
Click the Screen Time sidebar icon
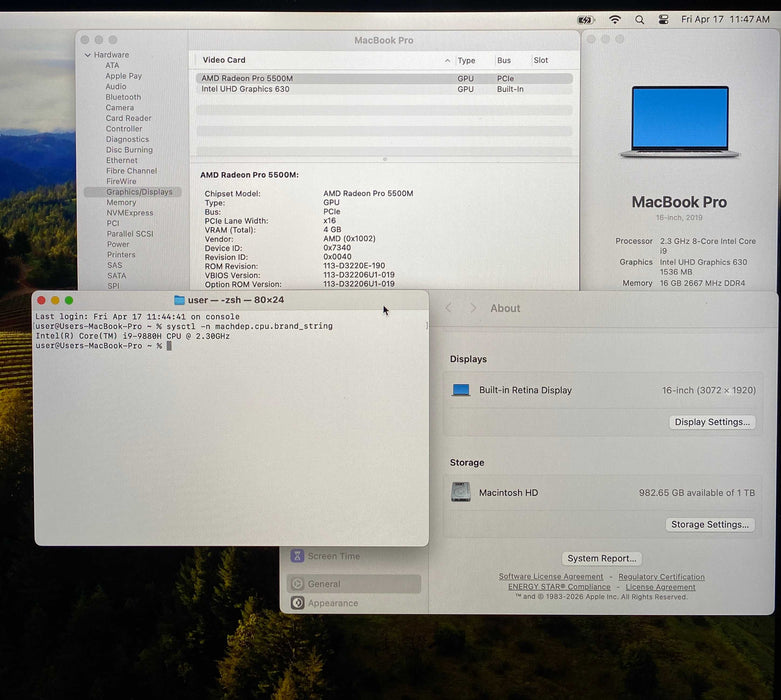tap(297, 556)
